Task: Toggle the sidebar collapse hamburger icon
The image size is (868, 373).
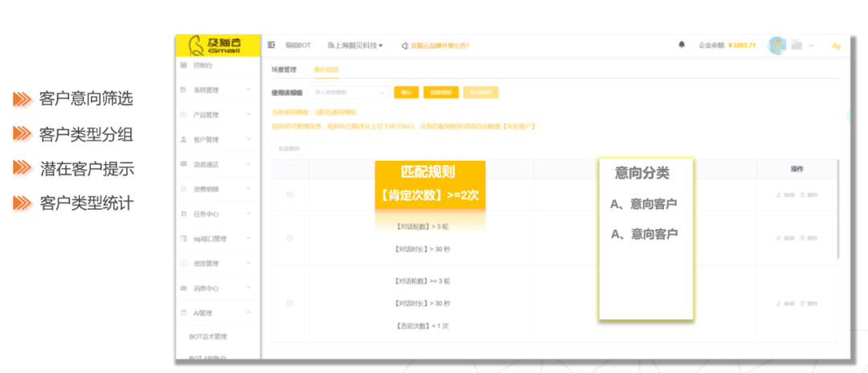Action: coord(272,45)
